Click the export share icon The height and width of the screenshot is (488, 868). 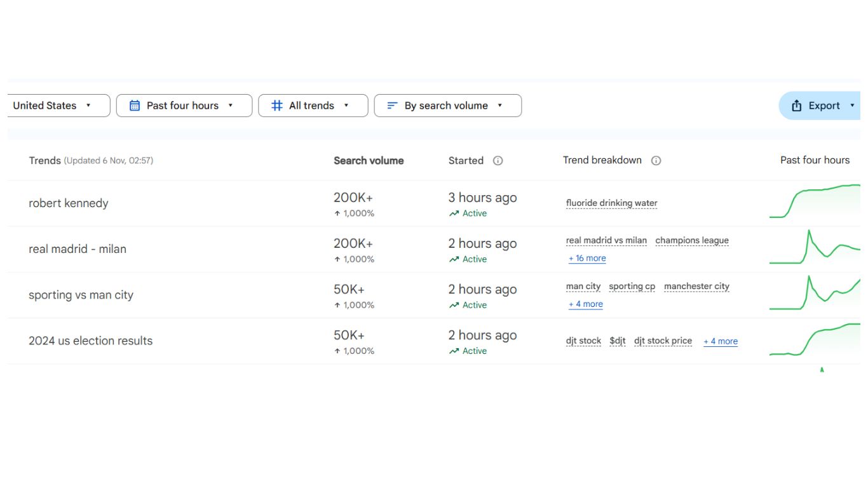point(797,106)
